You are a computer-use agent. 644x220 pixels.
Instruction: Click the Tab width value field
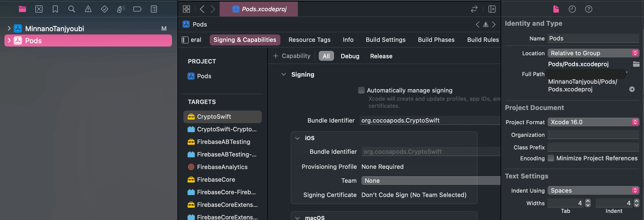pyautogui.click(x=566, y=203)
